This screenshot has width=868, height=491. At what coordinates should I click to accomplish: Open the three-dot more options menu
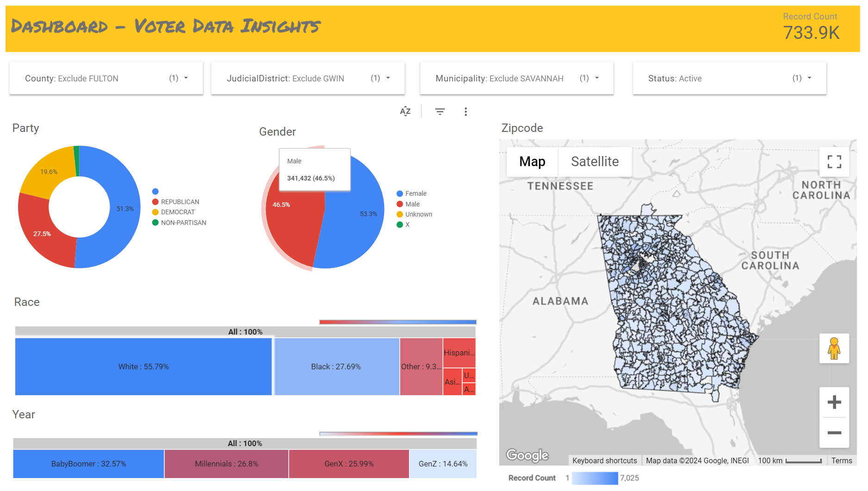click(465, 112)
